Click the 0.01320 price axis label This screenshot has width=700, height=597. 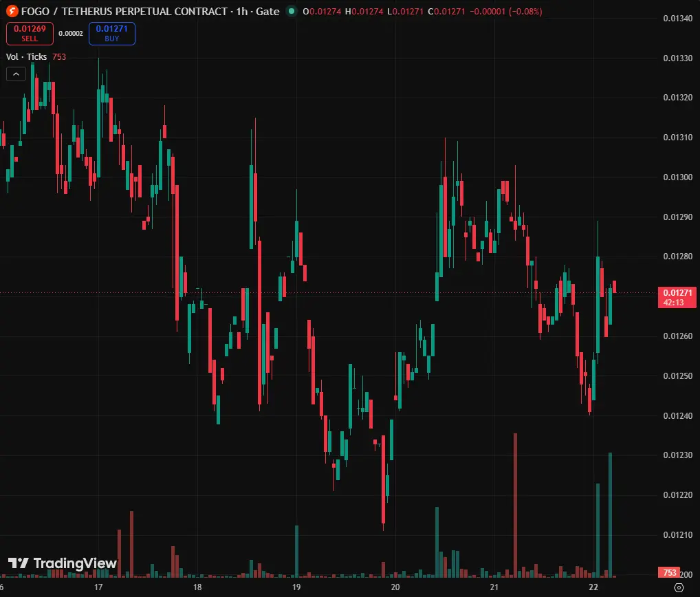click(x=678, y=98)
